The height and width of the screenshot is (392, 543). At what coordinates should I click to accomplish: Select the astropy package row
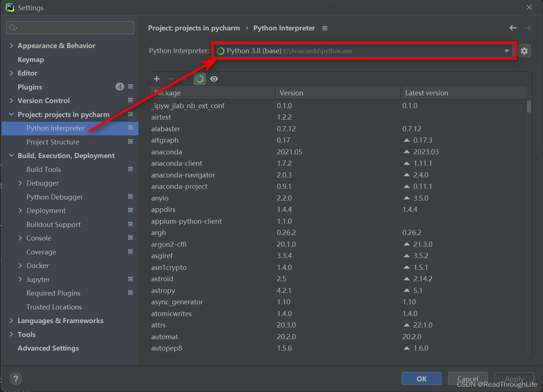(338, 290)
